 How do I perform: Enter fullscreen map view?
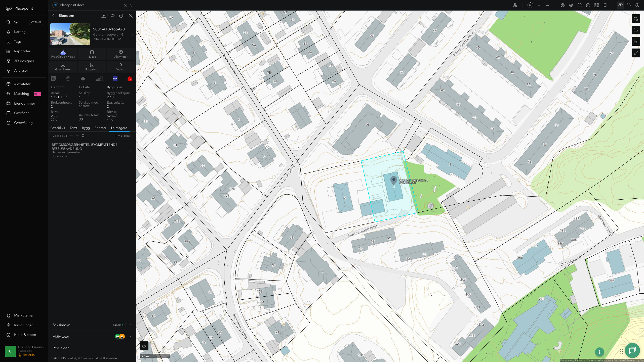click(580, 5)
